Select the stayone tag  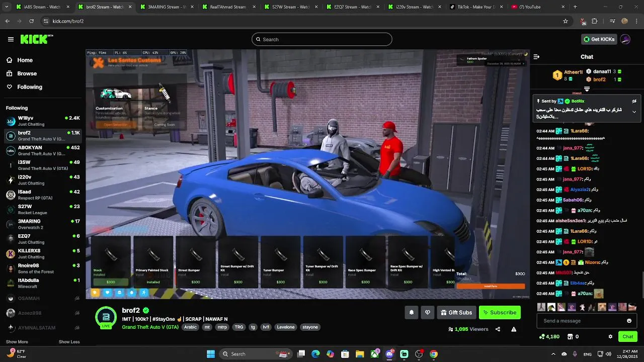[310, 327]
